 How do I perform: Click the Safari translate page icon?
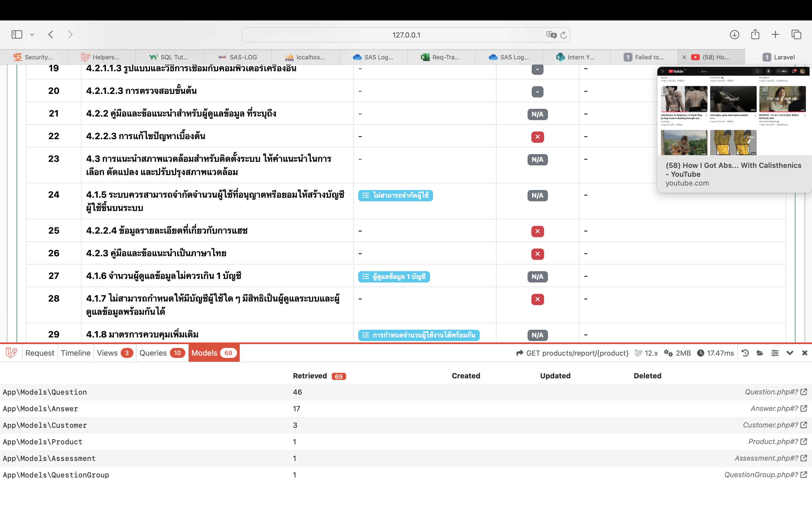[x=551, y=35]
